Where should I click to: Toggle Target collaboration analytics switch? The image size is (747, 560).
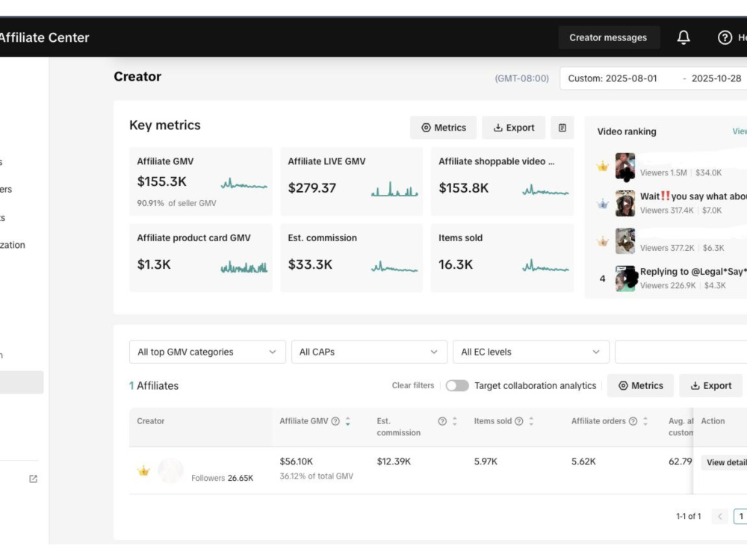[x=457, y=385]
